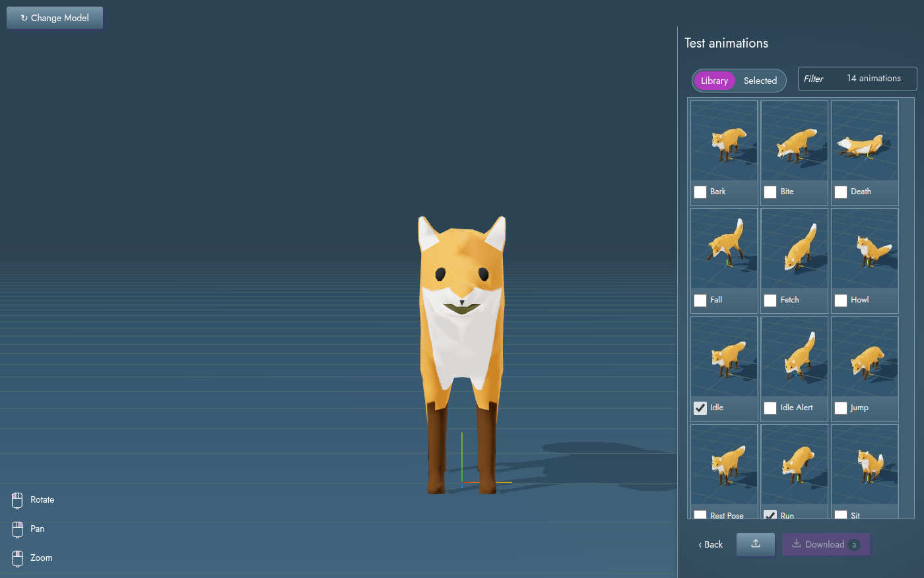
Task: Go Back to the previous step
Action: click(710, 544)
